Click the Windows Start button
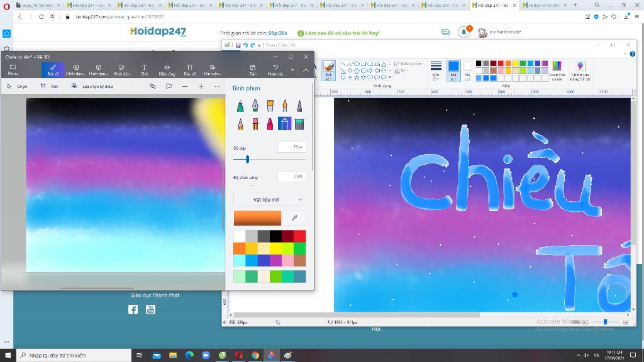The image size is (644, 362). click(x=8, y=355)
